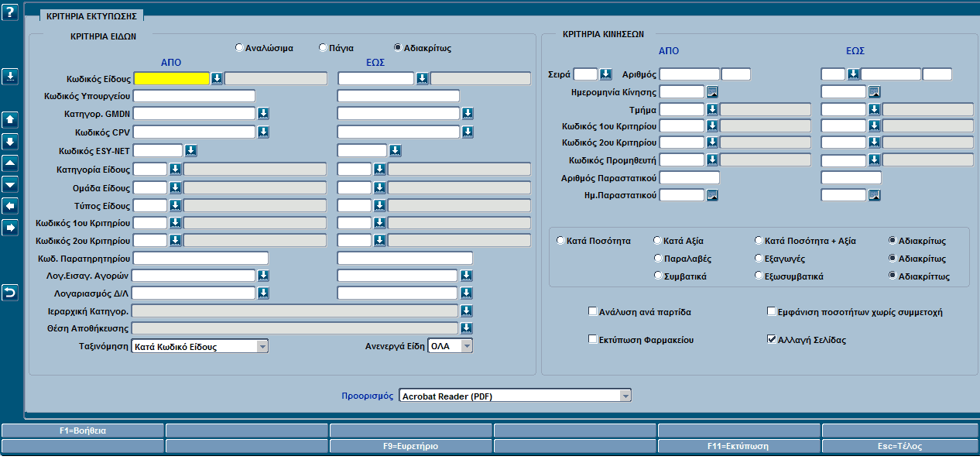Enable Ανάλυση ανά παρτίδα checkbox
Viewport: 980px width, 470px height.
point(593,312)
